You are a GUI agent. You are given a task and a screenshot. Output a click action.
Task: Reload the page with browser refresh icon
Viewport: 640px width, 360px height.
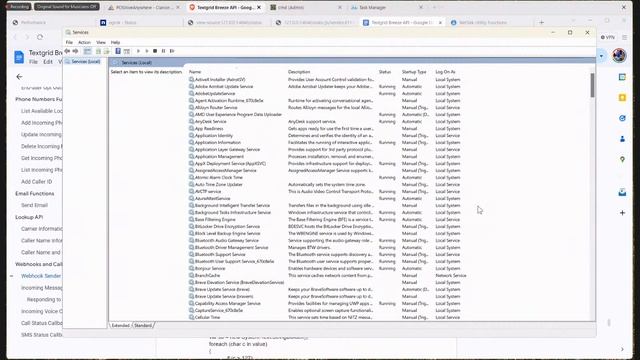(40, 37)
